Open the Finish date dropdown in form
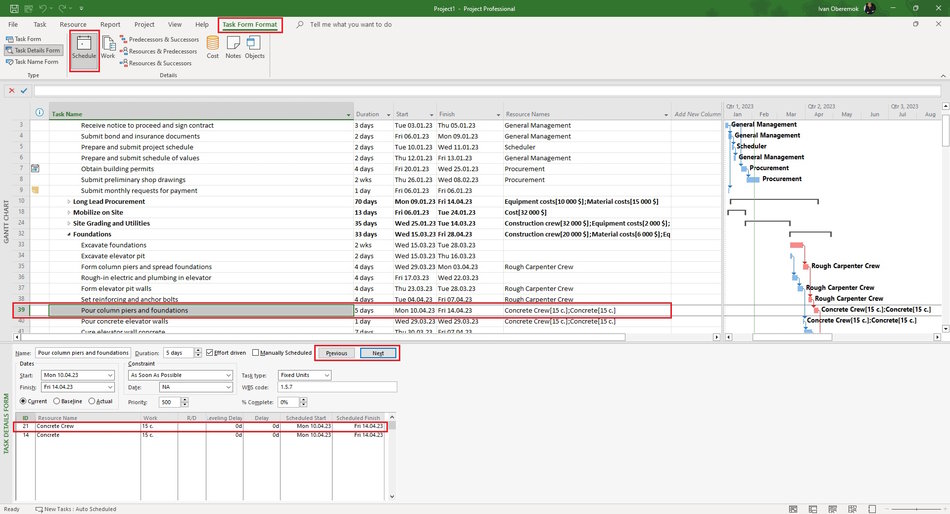950x514 pixels. (110, 387)
